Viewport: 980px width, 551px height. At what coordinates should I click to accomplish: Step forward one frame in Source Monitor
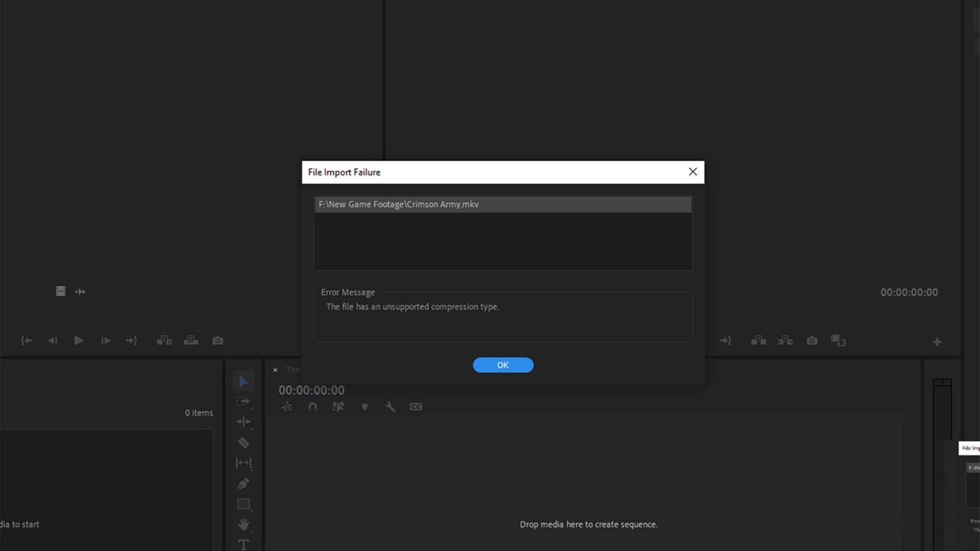(105, 341)
